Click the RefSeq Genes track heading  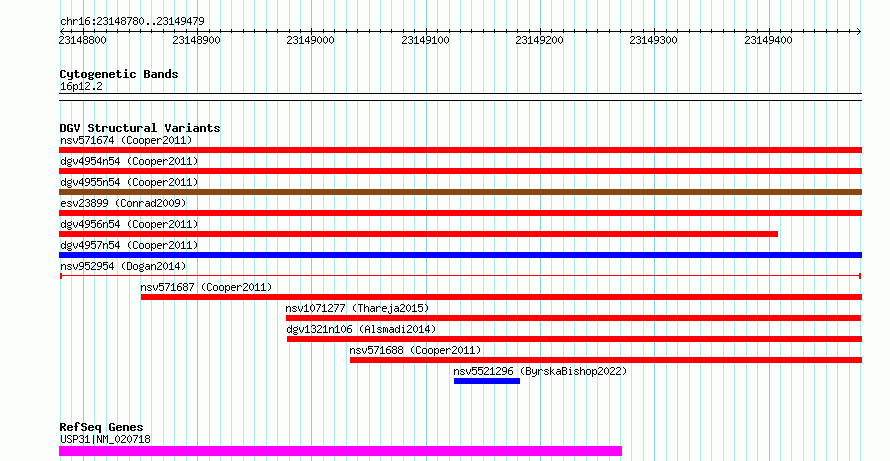pyautogui.click(x=102, y=427)
